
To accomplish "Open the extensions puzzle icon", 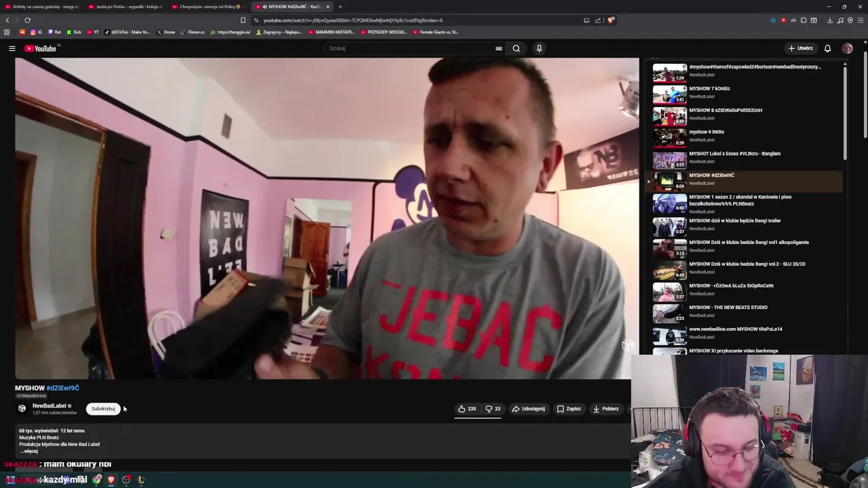I will click(x=804, y=20).
